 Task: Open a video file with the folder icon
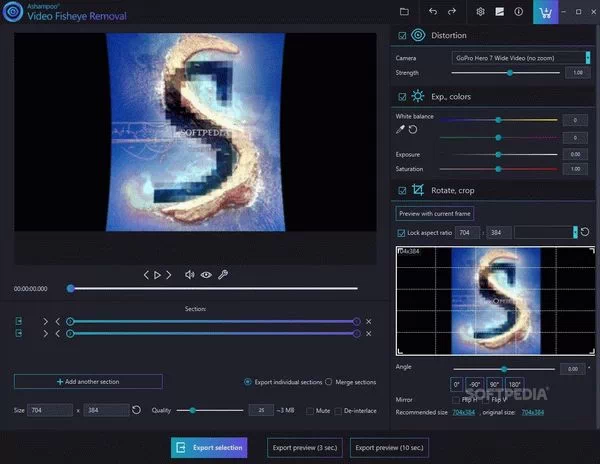[404, 12]
